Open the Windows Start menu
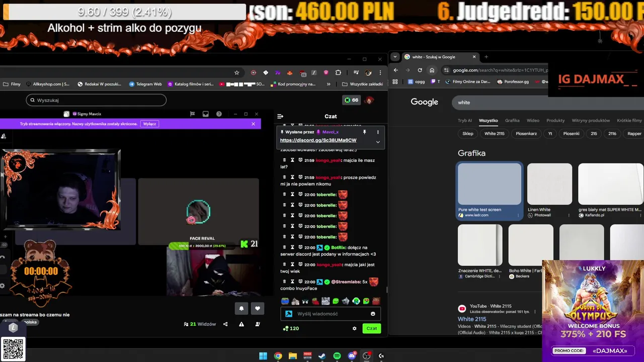This screenshot has width=644, height=362. [x=263, y=356]
